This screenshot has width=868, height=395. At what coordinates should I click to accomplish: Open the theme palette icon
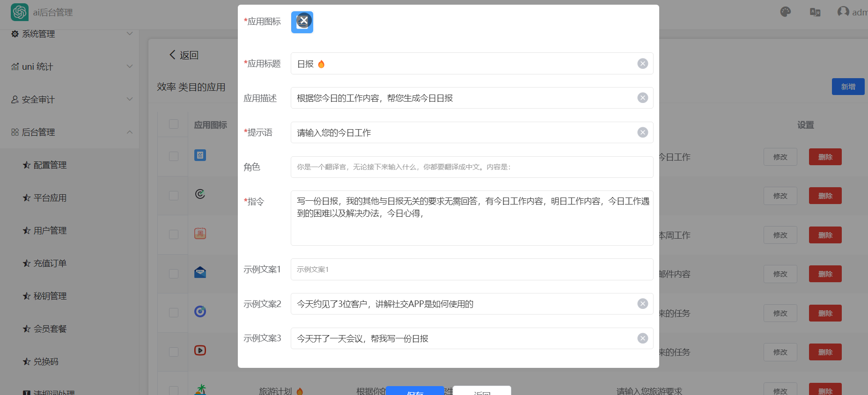[786, 12]
